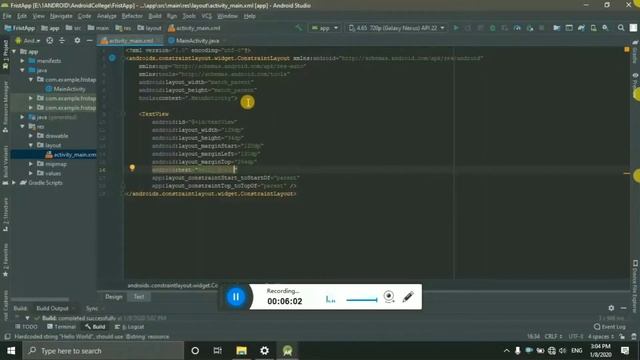The width and height of the screenshot is (640, 360).
Task: Click the CRLF line separator status entry
Action: click(553, 336)
